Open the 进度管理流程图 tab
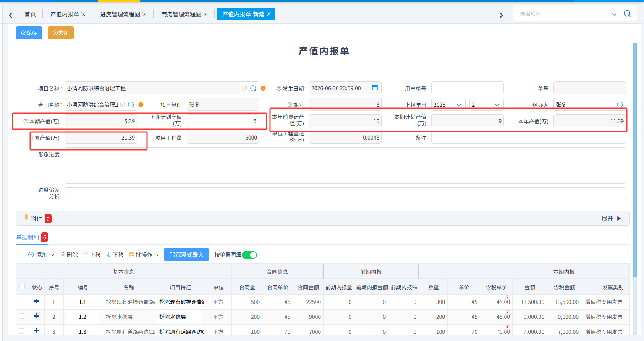This screenshot has height=341, width=644. point(120,14)
